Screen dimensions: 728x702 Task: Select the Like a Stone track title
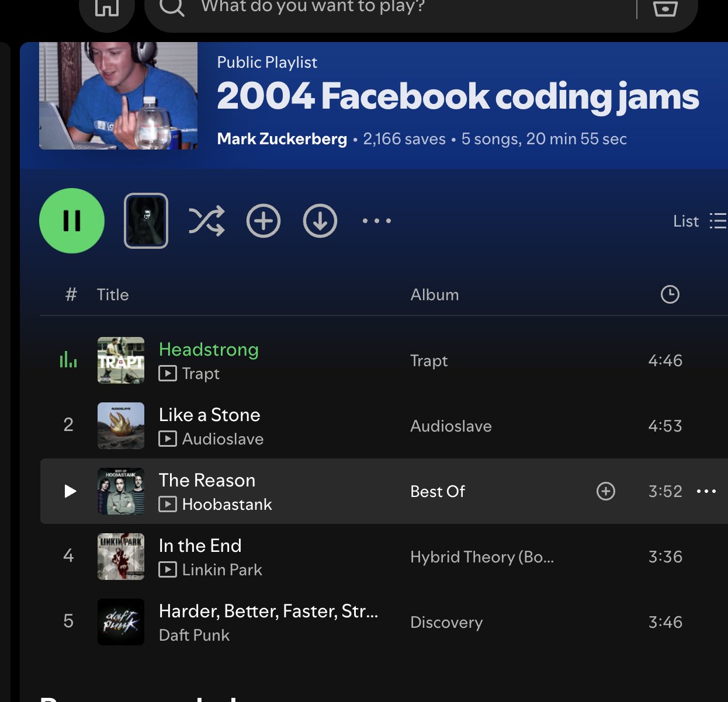tap(210, 415)
